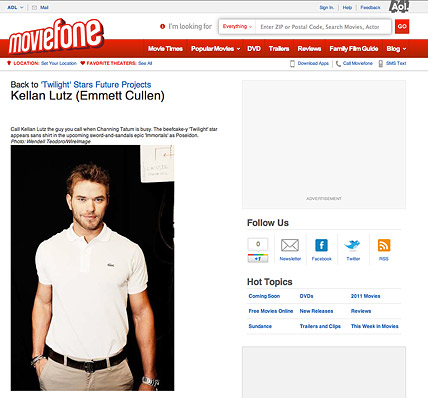Click the Twitter label link
428x398 pixels.
click(353, 259)
